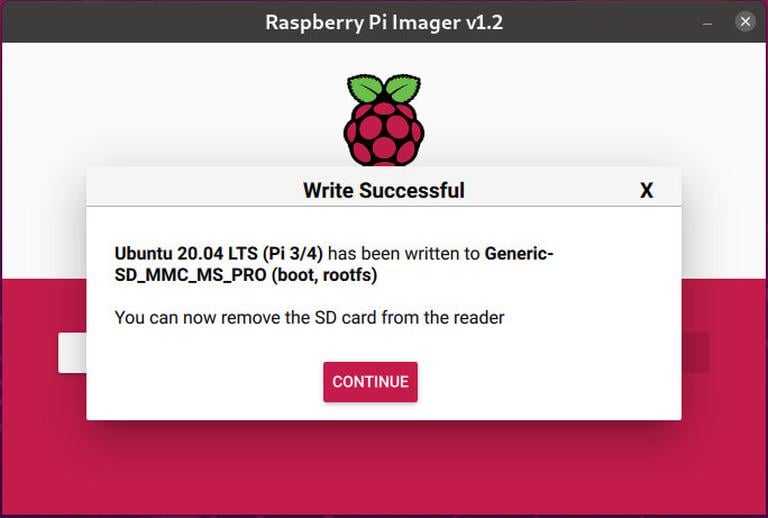768x518 pixels.
Task: Click the white button edge left of dialog
Action: click(72, 353)
